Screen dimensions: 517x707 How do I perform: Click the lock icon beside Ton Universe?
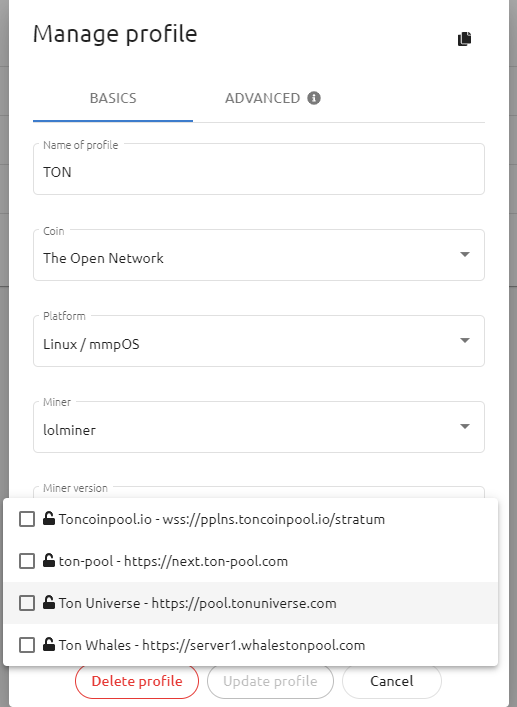49,602
